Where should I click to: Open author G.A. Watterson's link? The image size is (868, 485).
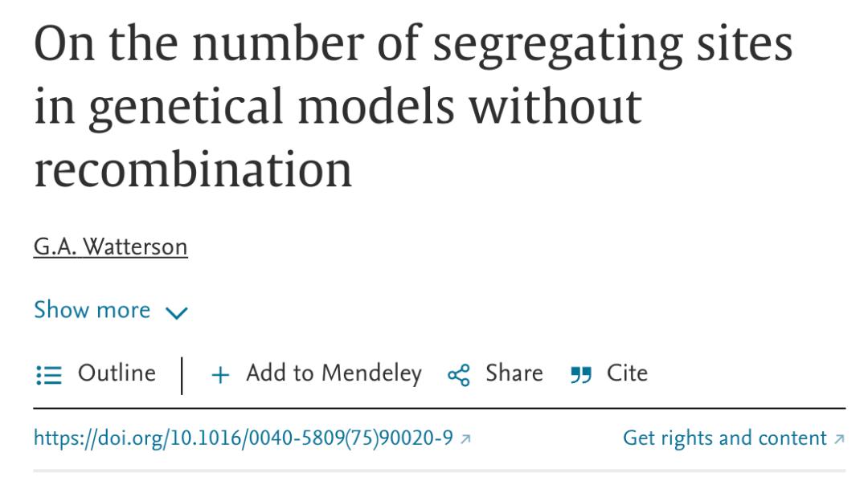[x=110, y=247]
